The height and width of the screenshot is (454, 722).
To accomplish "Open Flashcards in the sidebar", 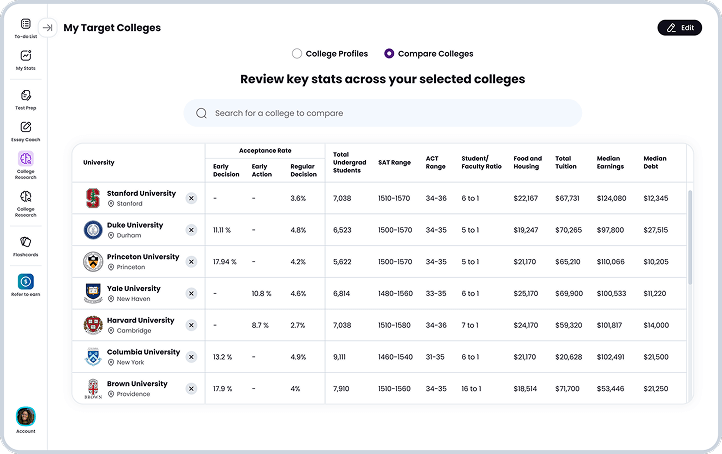I will click(26, 241).
